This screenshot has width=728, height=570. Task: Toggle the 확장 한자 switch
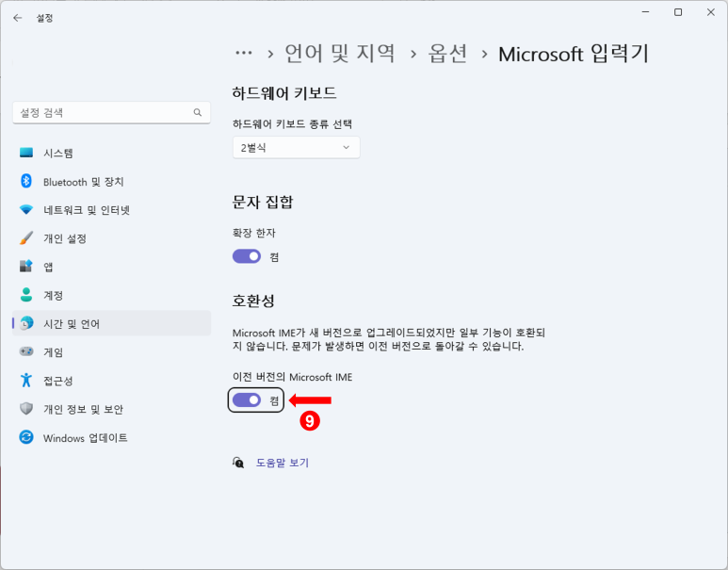[x=247, y=256]
